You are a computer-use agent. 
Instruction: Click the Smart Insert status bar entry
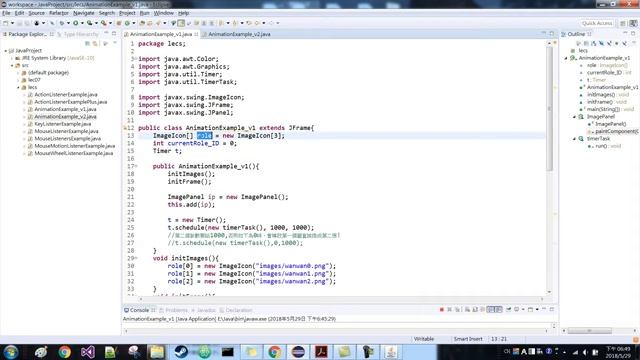[468, 339]
